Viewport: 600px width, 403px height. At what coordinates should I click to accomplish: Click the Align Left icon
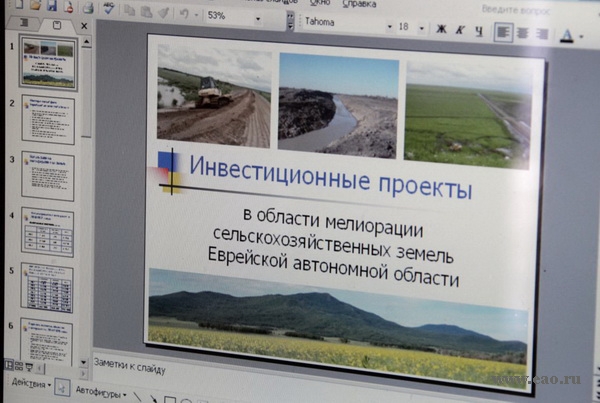503,32
